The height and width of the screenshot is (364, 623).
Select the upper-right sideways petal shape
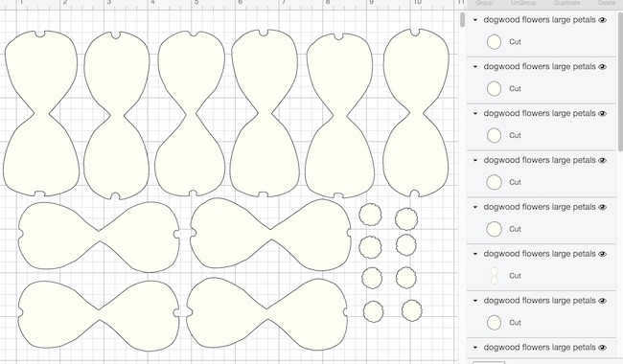tap(270, 235)
